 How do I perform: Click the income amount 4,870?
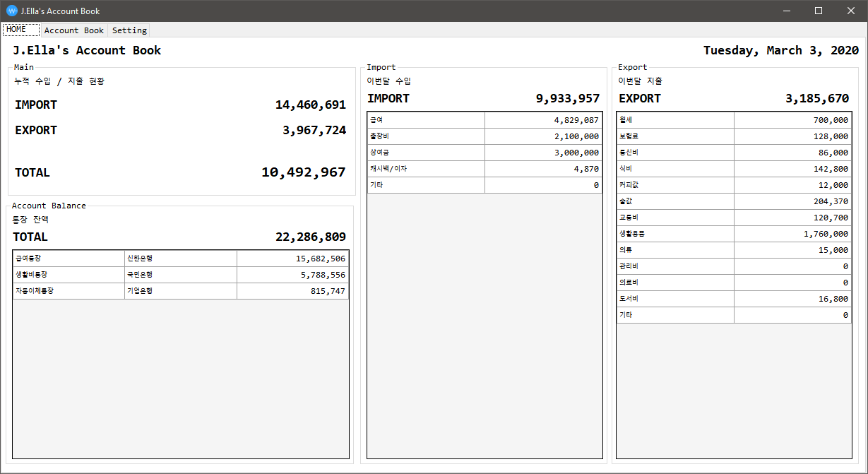point(543,169)
